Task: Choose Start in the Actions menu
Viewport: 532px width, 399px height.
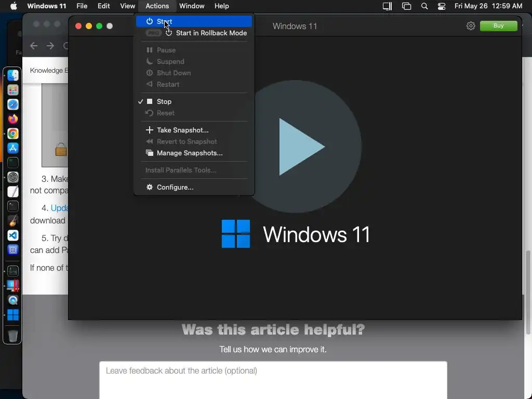Action: [x=194, y=21]
